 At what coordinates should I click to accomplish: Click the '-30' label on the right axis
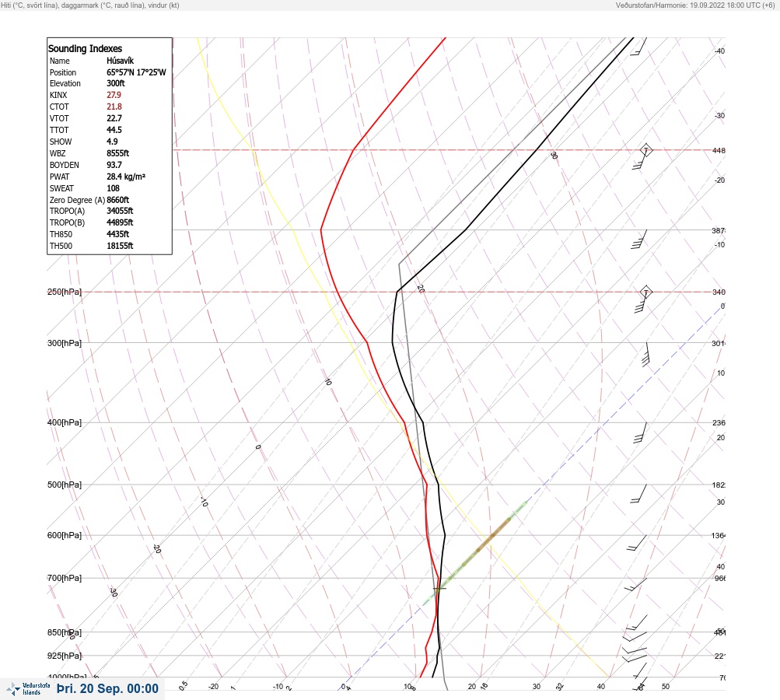(x=719, y=115)
